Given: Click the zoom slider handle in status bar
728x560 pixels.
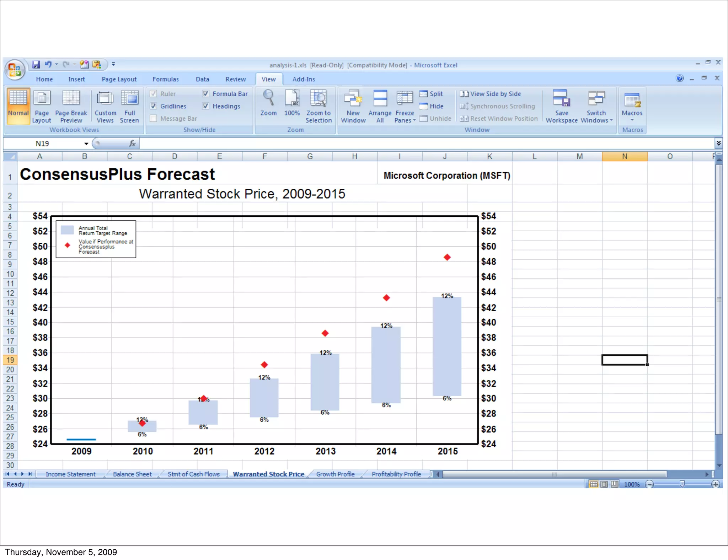Looking at the screenshot, I should point(682,484).
